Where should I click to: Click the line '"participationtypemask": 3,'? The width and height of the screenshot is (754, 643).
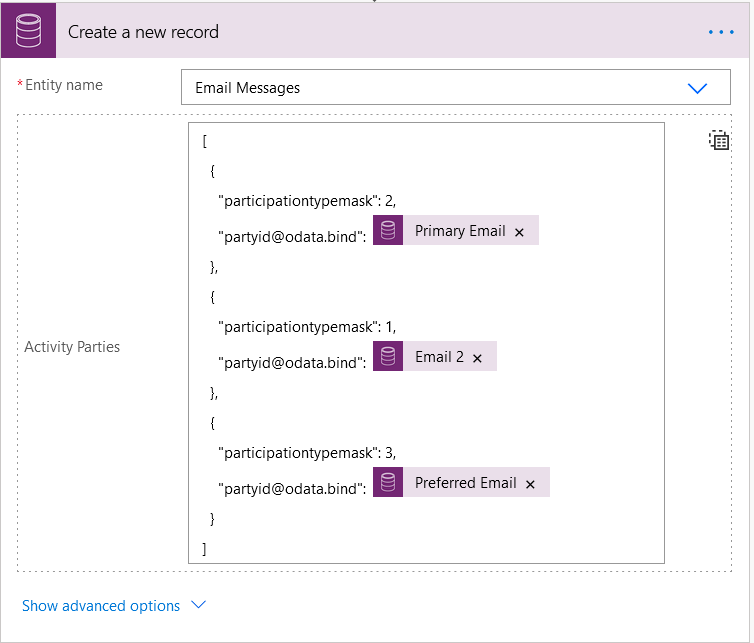pos(307,453)
